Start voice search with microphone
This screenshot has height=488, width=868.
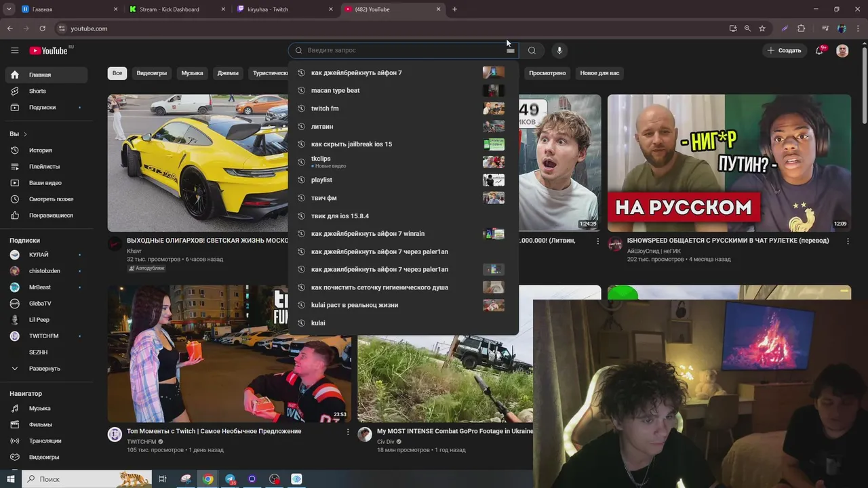tap(559, 50)
